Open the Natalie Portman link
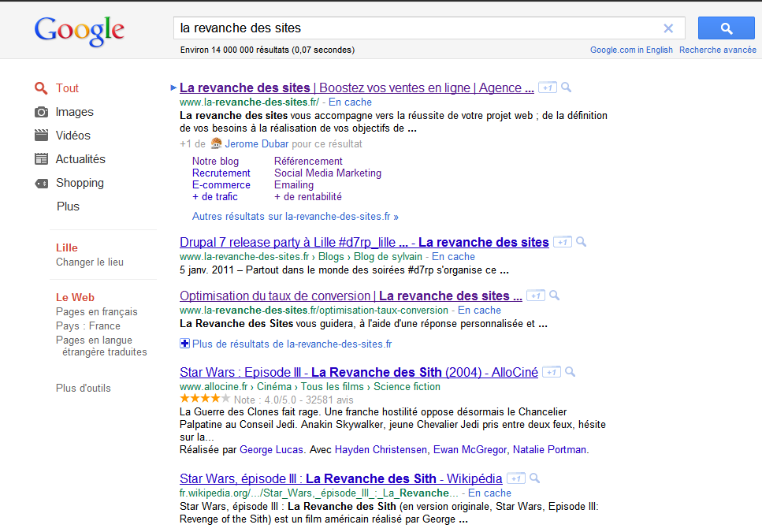This screenshot has width=762, height=532. click(x=549, y=450)
